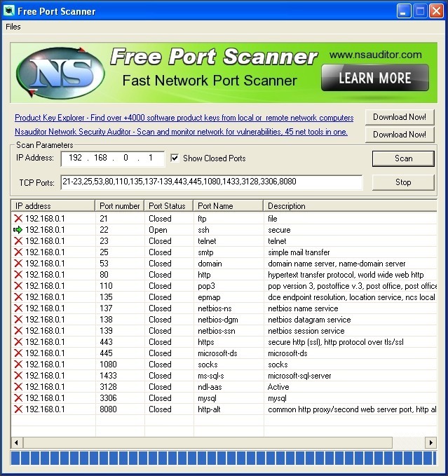Image resolution: width=448 pixels, height=476 pixels.
Task: Select the 'Active' description cell
Action: coord(278,387)
